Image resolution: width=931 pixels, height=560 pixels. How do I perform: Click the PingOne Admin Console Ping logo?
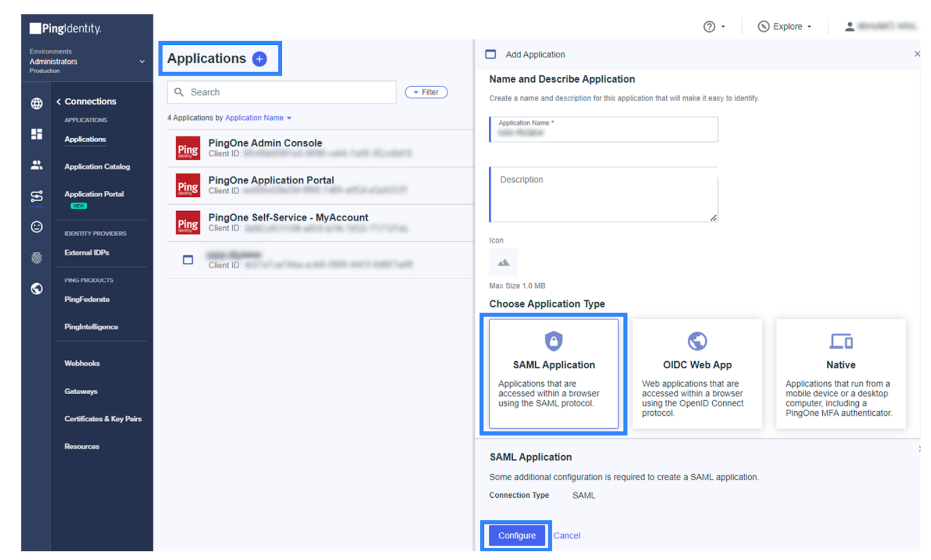click(x=188, y=148)
